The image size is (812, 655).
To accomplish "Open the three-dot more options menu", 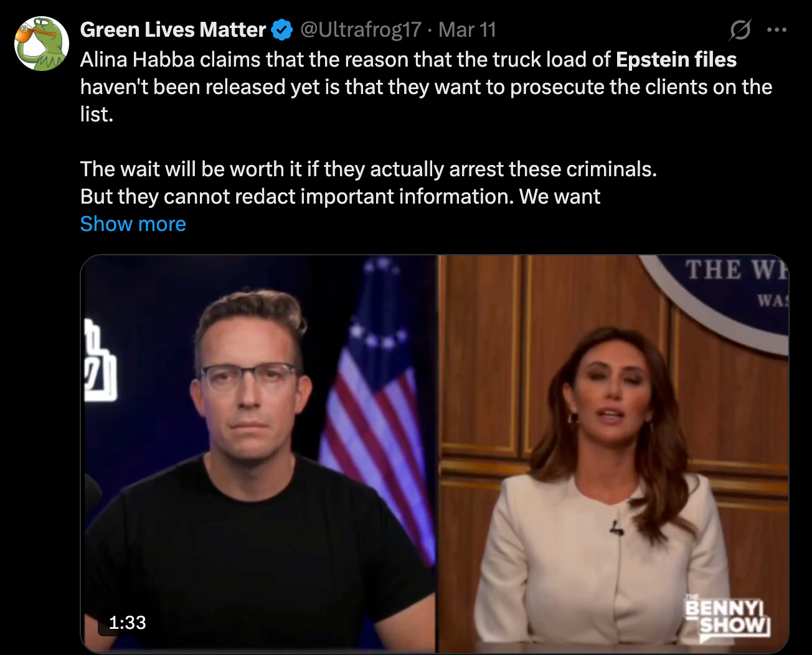I will pyautogui.click(x=777, y=30).
